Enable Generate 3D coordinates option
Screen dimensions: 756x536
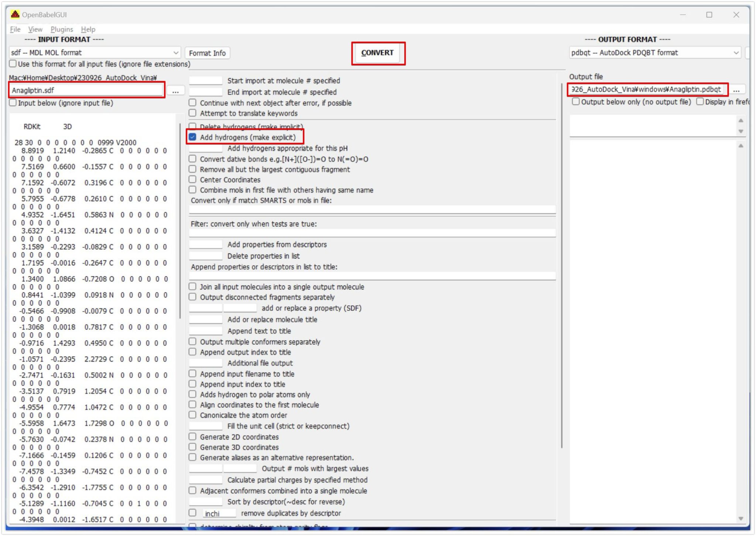coord(193,447)
